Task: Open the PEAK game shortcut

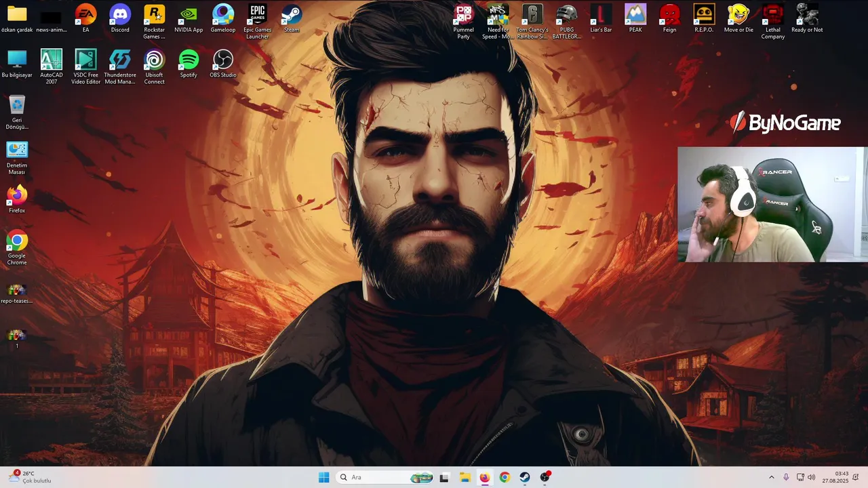Action: tap(635, 19)
